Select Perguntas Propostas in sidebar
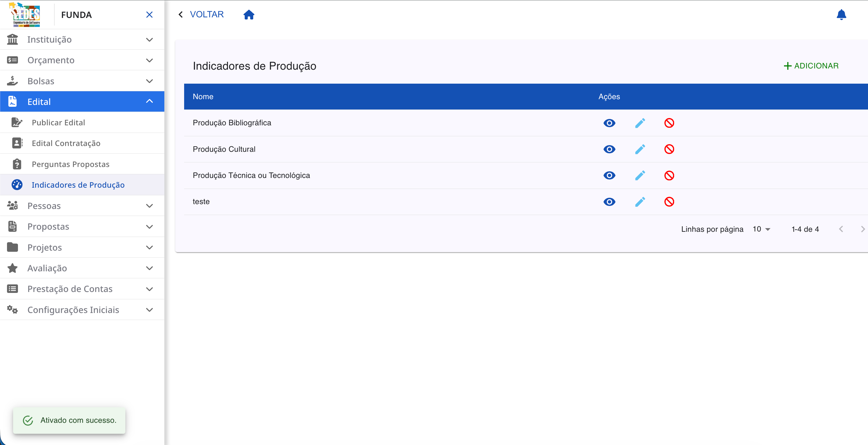Screen dimensions: 868x445 pyautogui.click(x=82, y=164)
